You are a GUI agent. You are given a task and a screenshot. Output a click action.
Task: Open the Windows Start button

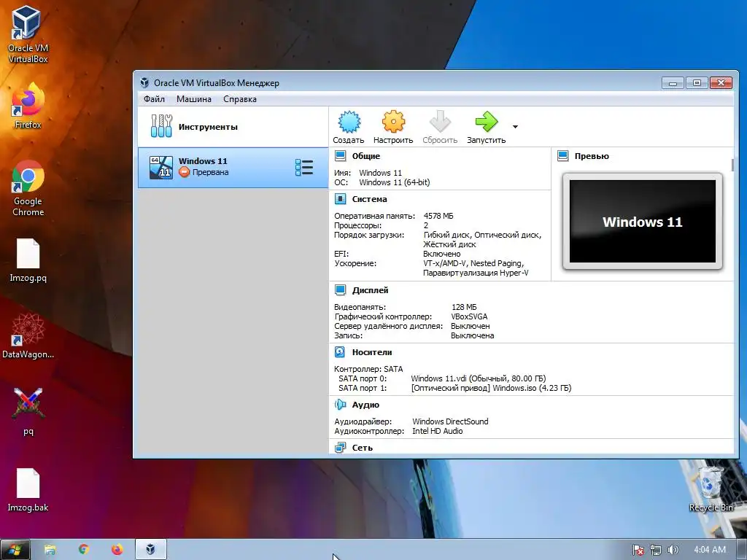(x=15, y=550)
